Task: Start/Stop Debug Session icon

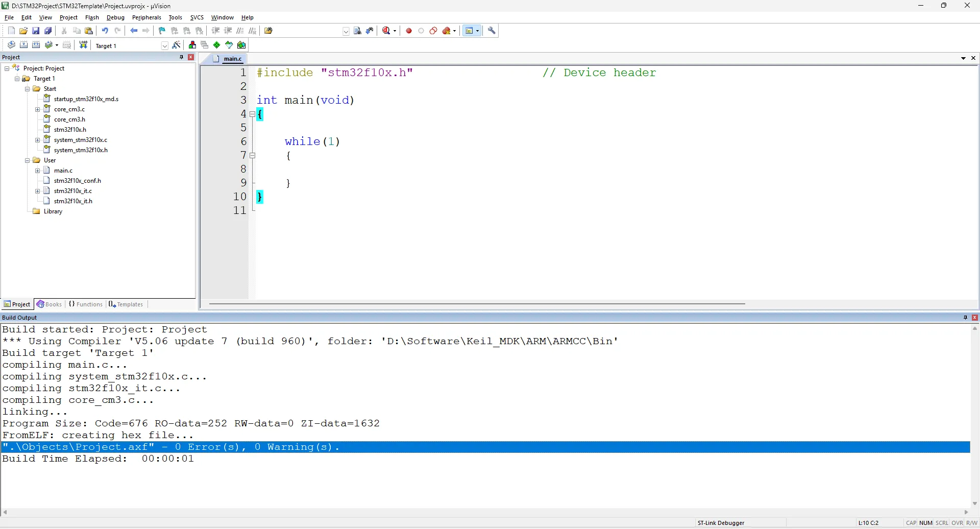Action: pos(387,31)
